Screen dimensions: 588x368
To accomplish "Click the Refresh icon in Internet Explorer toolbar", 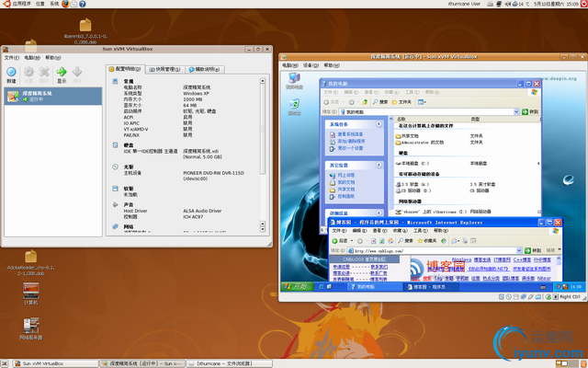I will (382, 241).
